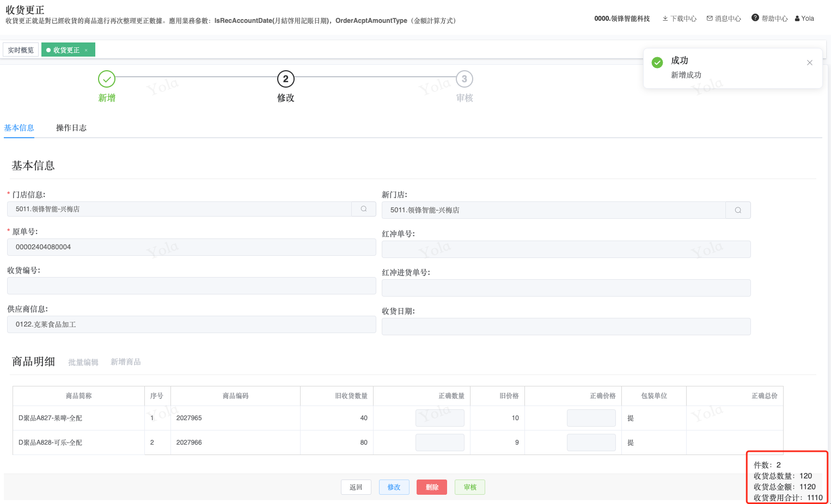Image resolution: width=831 pixels, height=504 pixels.
Task: Click the 收货费用合计 1110 summary line
Action: pos(788,498)
